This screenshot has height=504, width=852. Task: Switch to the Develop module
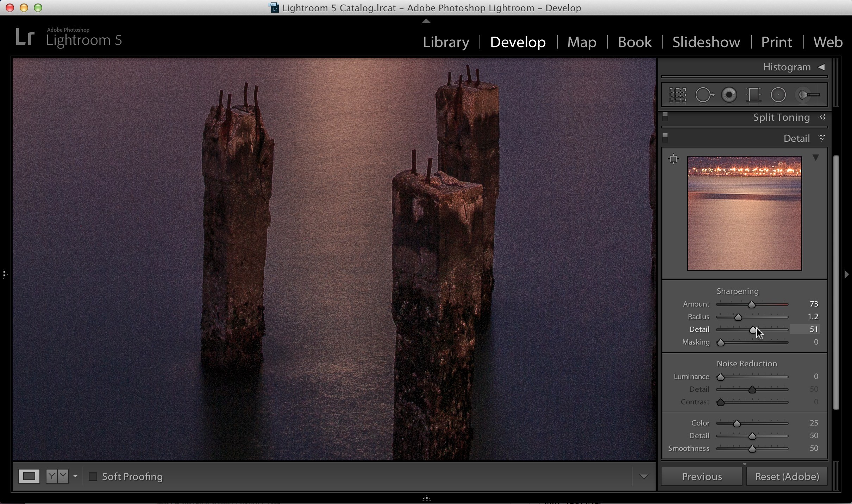click(518, 42)
